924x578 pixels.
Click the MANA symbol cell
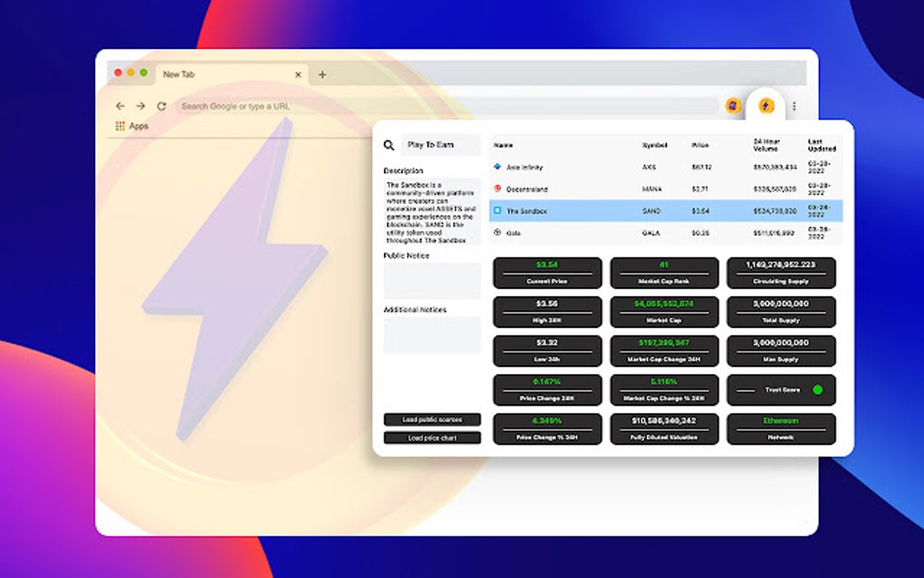(651, 189)
